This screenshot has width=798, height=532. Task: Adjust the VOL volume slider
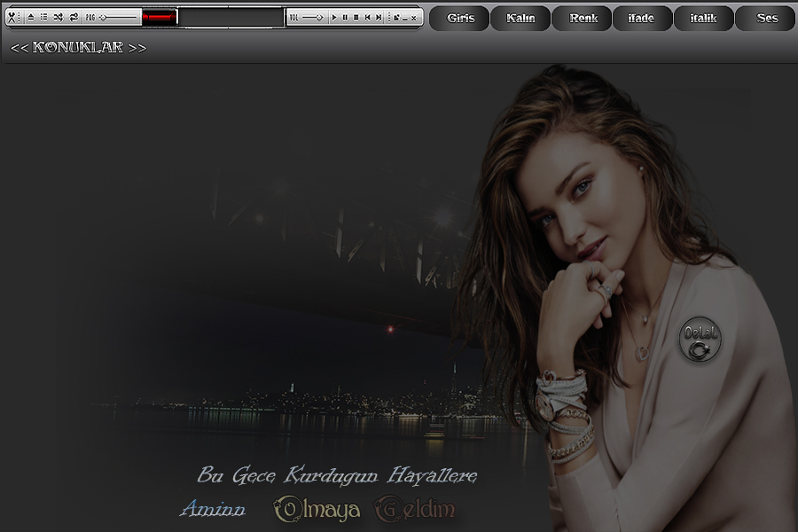click(312, 17)
